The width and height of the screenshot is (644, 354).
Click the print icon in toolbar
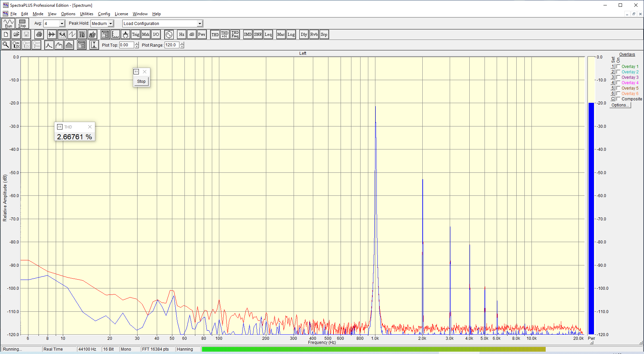pos(39,34)
